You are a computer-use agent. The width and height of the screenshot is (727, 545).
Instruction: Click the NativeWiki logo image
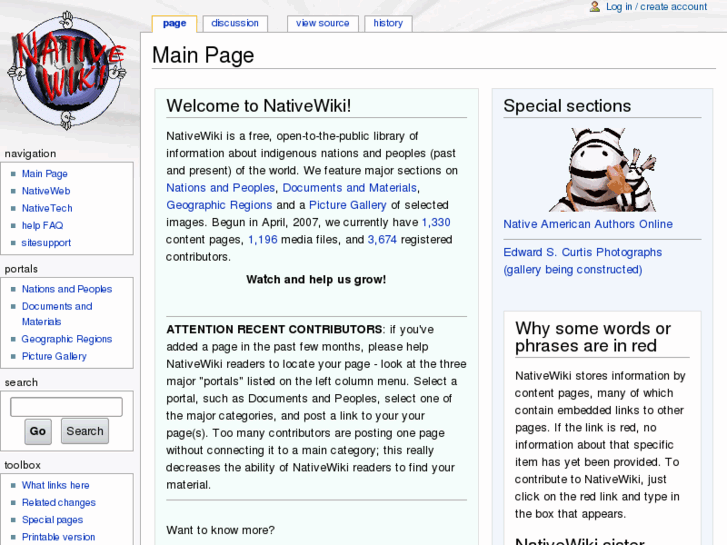[x=67, y=71]
